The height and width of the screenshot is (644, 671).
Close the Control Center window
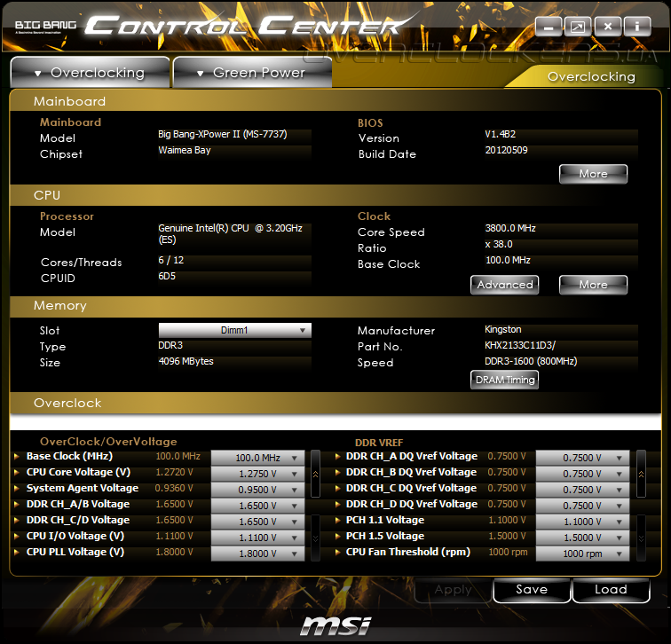click(608, 27)
